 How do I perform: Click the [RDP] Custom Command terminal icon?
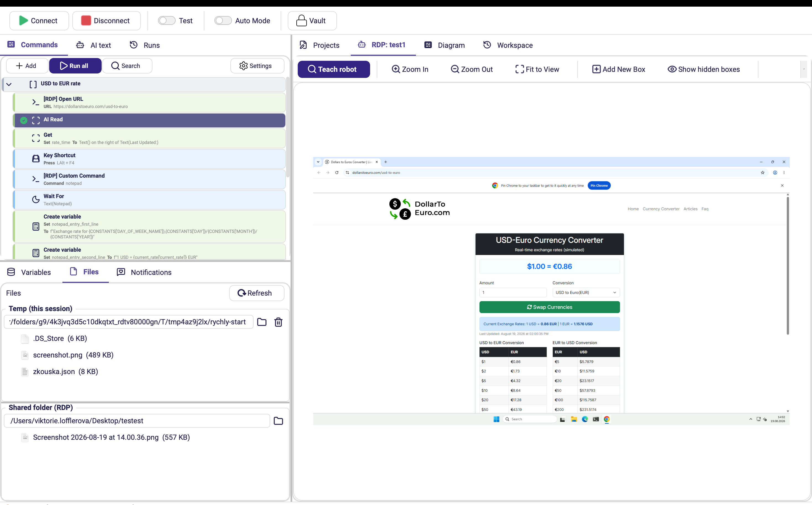click(x=36, y=179)
